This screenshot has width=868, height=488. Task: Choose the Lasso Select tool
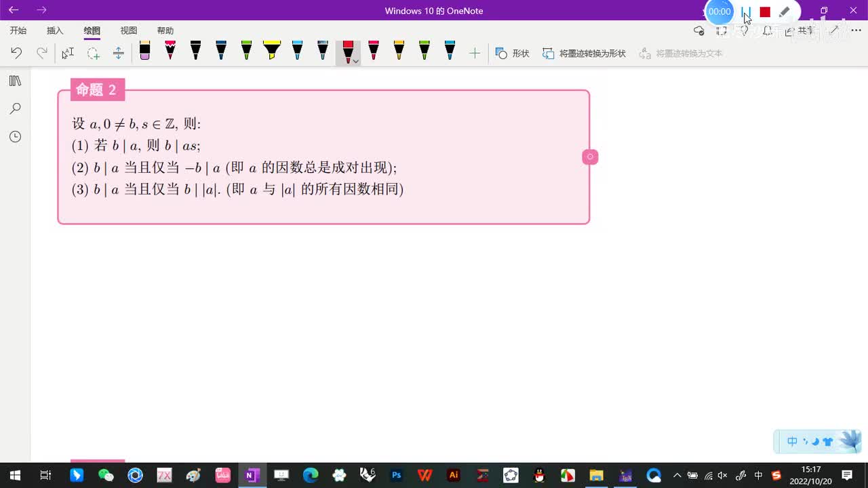click(x=93, y=53)
